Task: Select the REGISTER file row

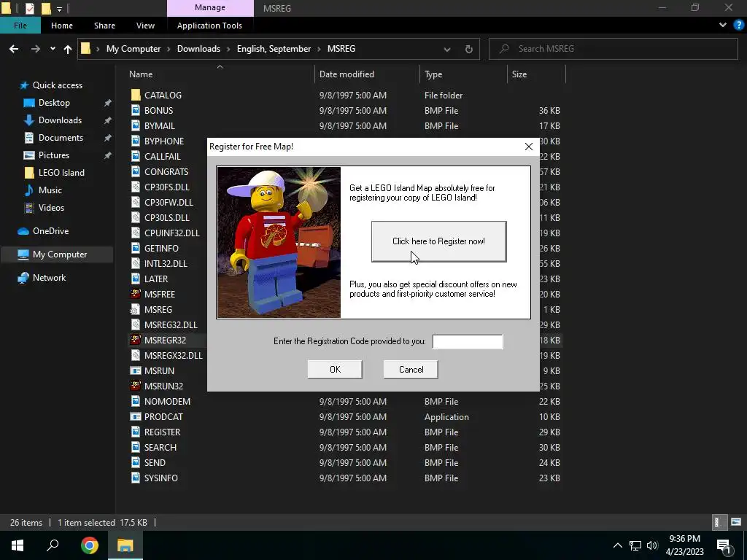Action: click(346, 432)
